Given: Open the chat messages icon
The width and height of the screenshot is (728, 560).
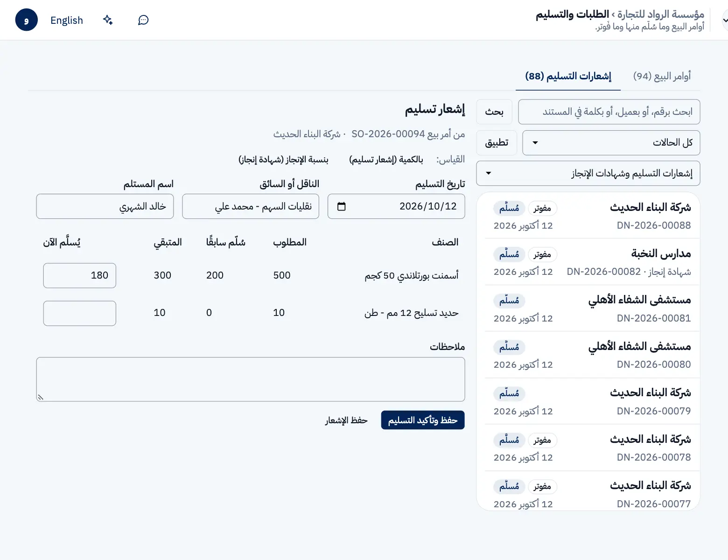Looking at the screenshot, I should pyautogui.click(x=143, y=20).
